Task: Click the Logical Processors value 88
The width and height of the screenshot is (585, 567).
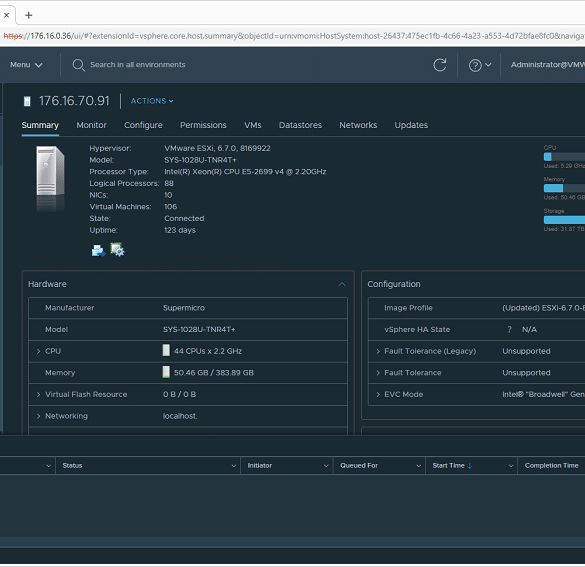Action: click(x=169, y=183)
